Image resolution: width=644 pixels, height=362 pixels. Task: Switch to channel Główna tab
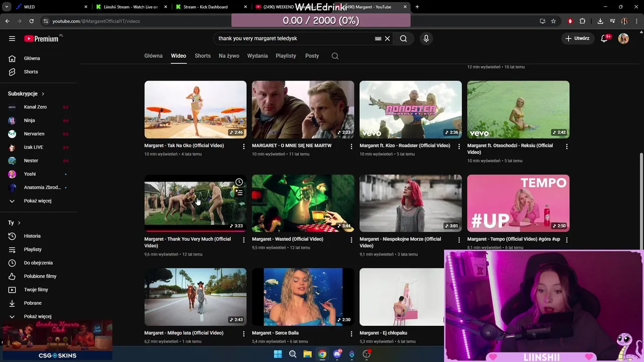pyautogui.click(x=153, y=56)
